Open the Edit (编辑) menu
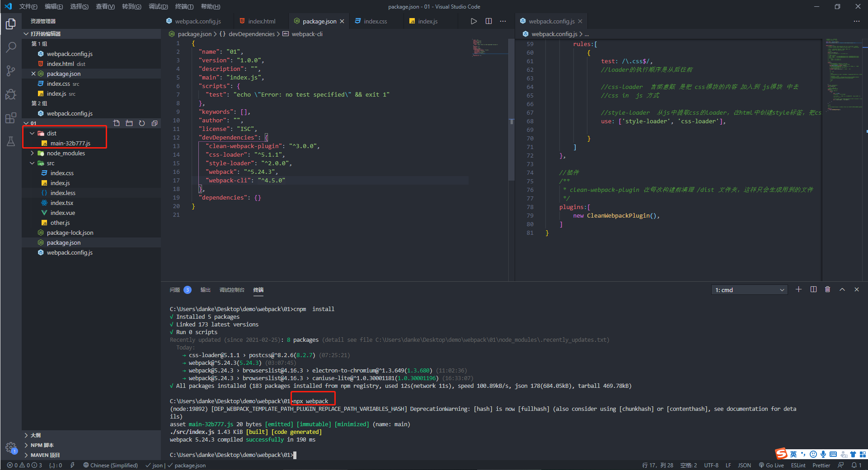The height and width of the screenshot is (470, 868). pos(54,6)
